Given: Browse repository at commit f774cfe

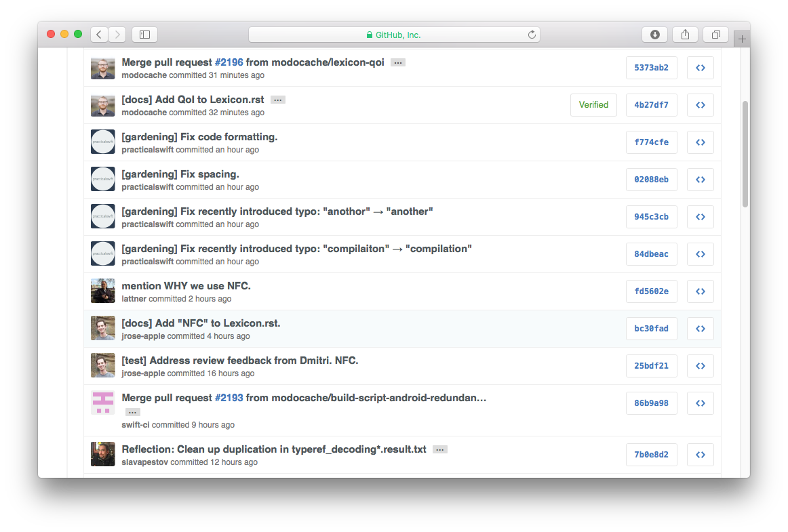Looking at the screenshot, I should (x=701, y=142).
